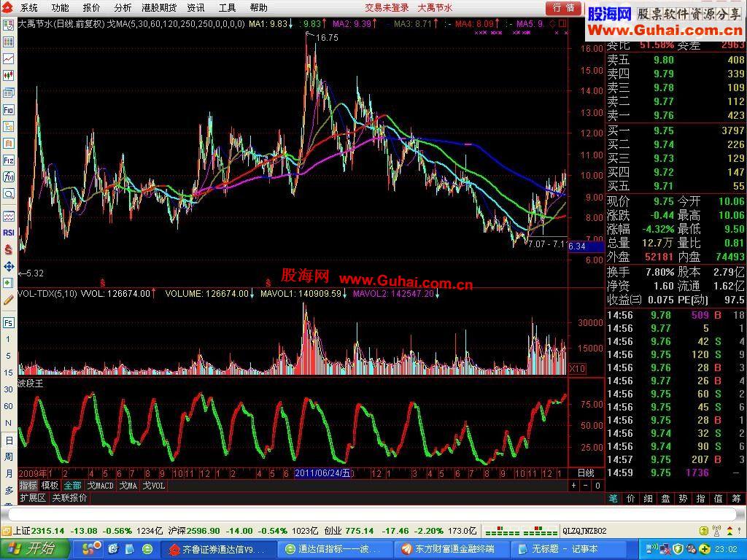Click the multi-window icon in sidebar
747x560 pixels.
tap(8, 93)
